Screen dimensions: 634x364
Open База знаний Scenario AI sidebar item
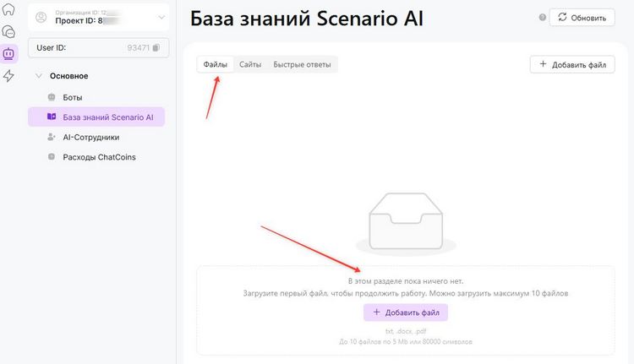point(96,117)
